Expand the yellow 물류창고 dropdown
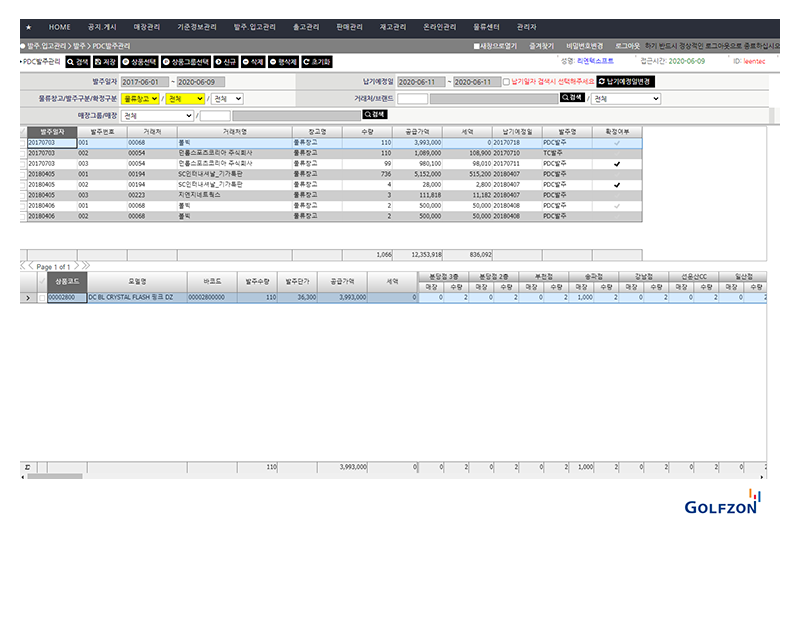 point(140,99)
